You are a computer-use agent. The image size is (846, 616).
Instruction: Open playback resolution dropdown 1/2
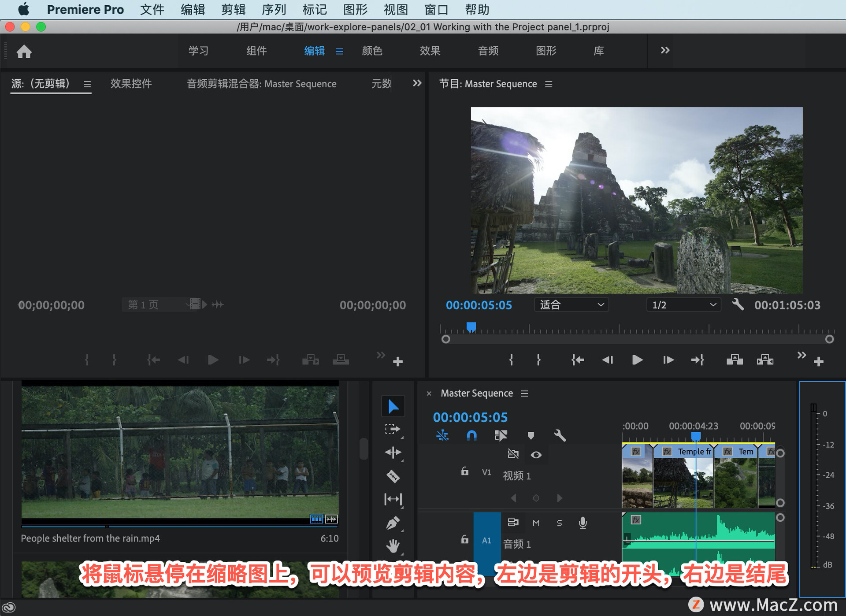click(x=683, y=304)
